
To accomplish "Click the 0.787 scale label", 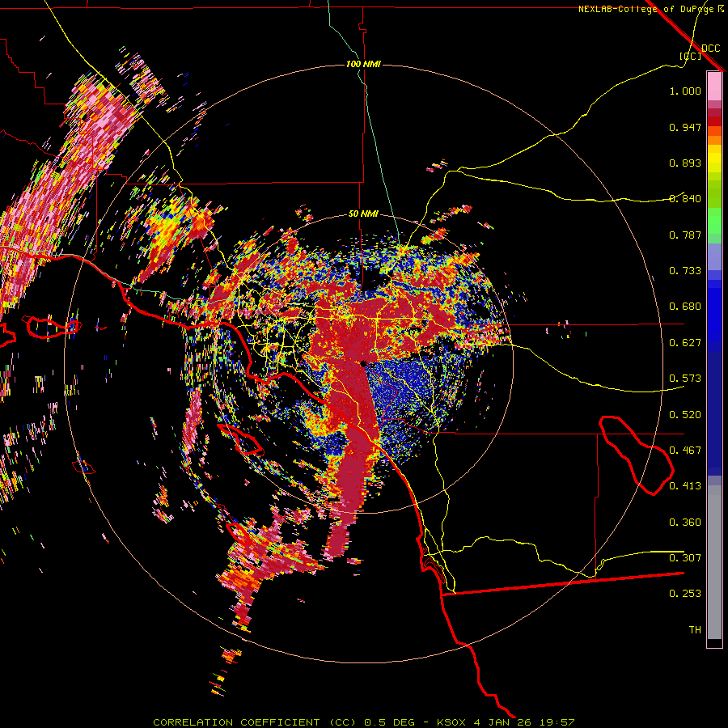I will click(685, 235).
